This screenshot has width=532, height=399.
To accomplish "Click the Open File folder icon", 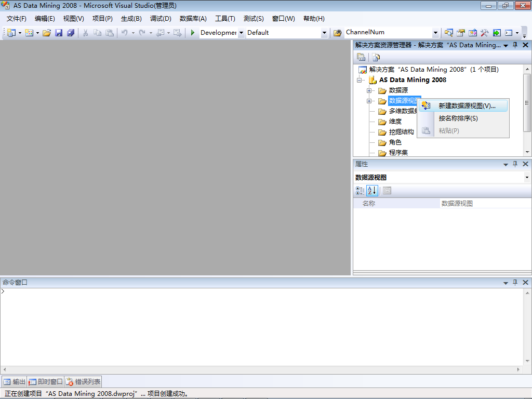I will 46,33.
